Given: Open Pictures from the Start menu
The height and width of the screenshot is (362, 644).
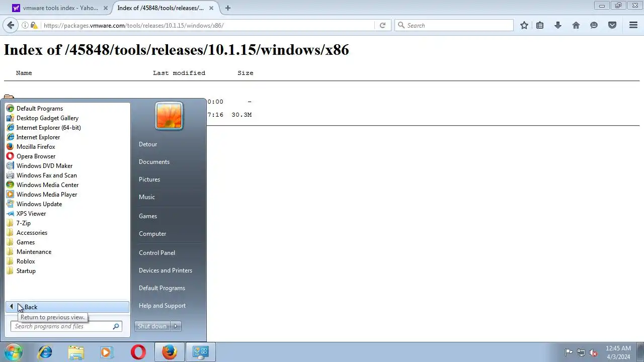Looking at the screenshot, I should [149, 179].
